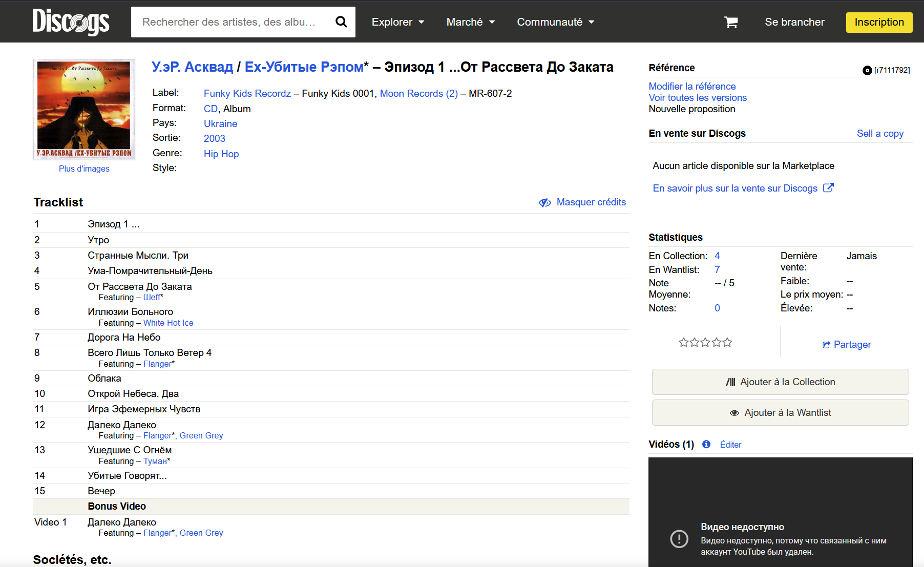Open Green Grey link under Video 1
The width and height of the screenshot is (924, 567).
[201, 533]
